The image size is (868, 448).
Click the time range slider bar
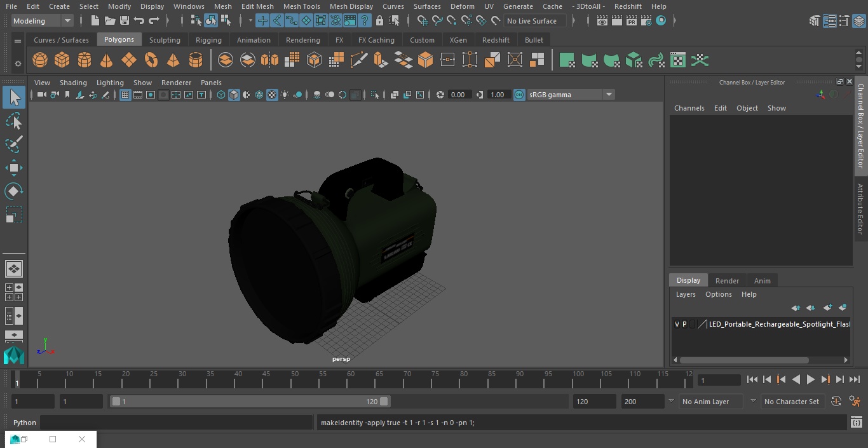coord(250,402)
